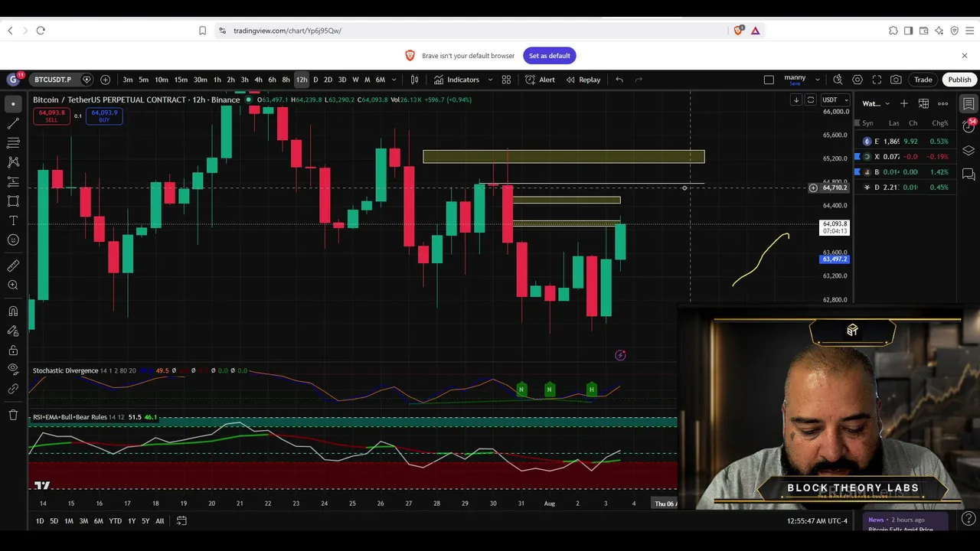Viewport: 980px width, 551px height.
Task: Remove all drawings with trash icon
Action: pyautogui.click(x=13, y=415)
